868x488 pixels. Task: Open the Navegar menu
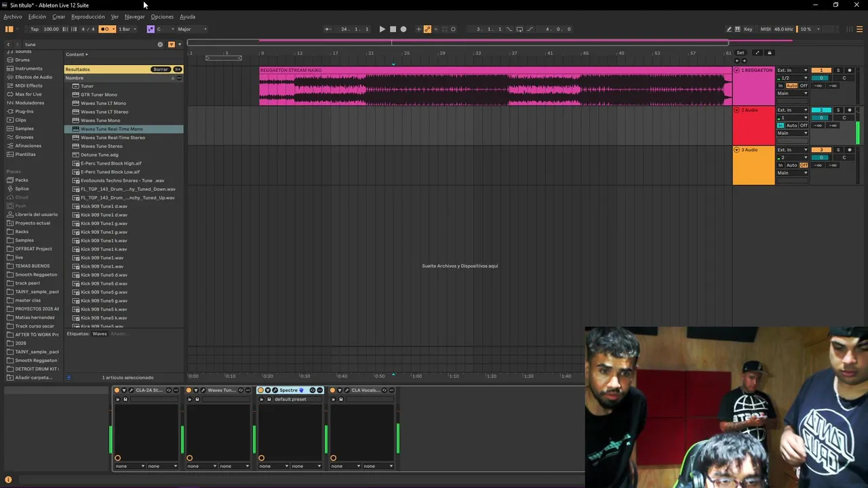(x=134, y=16)
